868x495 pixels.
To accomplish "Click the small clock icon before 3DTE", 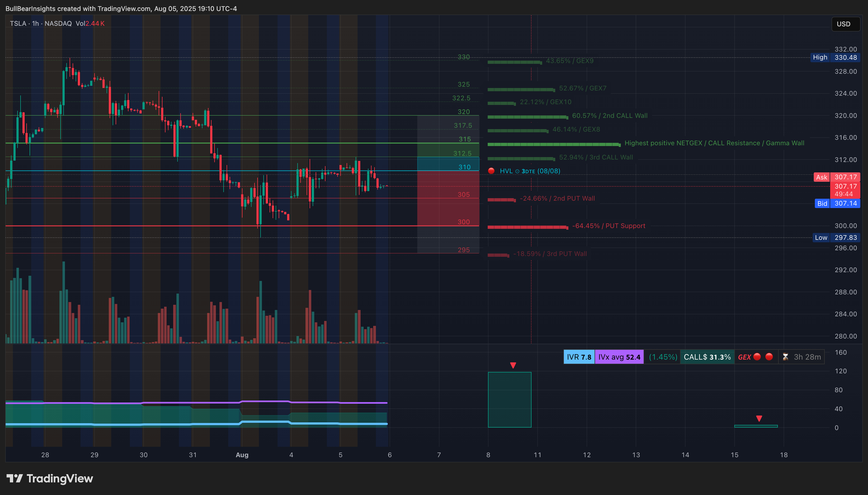I will point(517,171).
